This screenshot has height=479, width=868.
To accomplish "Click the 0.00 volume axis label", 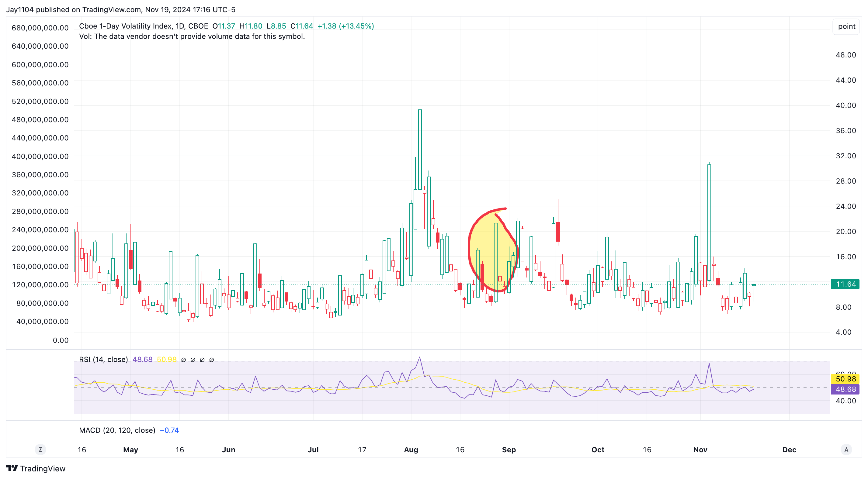I will point(61,340).
